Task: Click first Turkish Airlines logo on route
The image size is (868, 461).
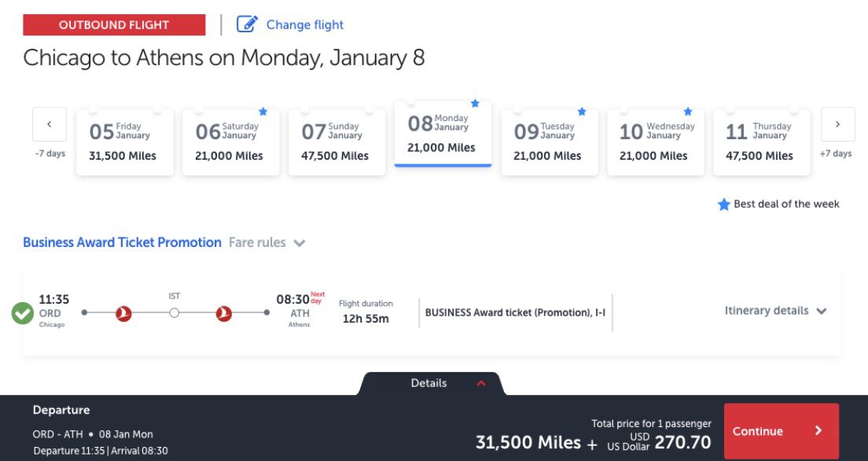Action: coord(122,313)
